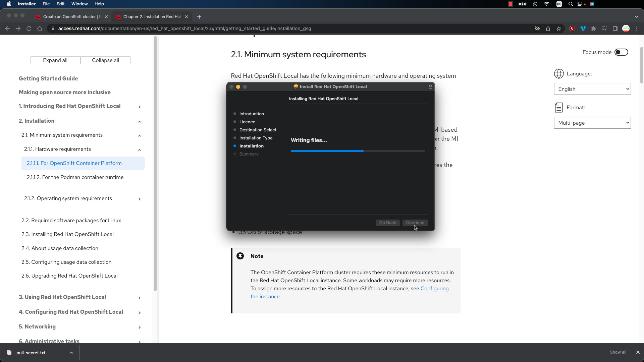The width and height of the screenshot is (644, 362).
Task: Click the File menu bar item
Action: click(46, 4)
